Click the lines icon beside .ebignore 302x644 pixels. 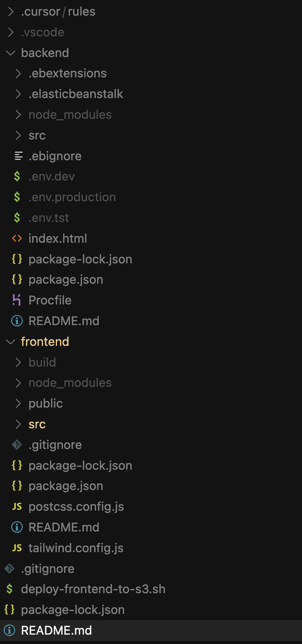(x=18, y=156)
